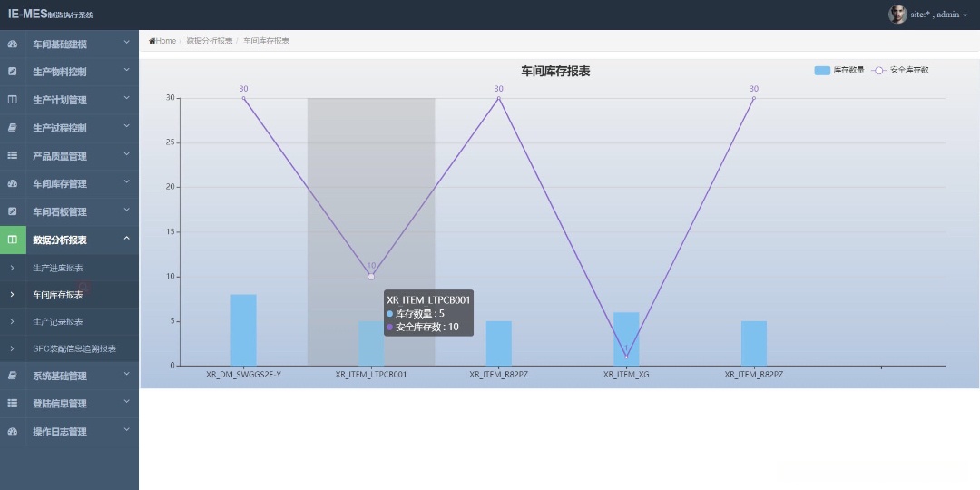The image size is (980, 490).
Task: Click the arrow before SFC装配信息追溯报表
Action: click(x=13, y=348)
